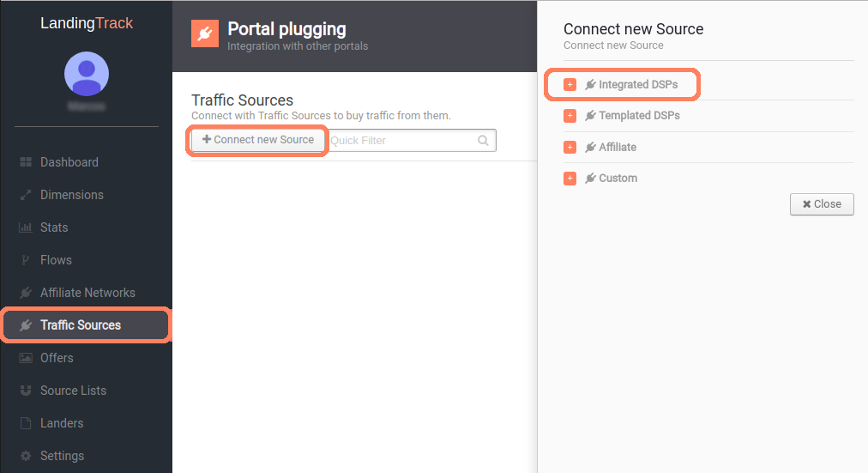Close the Connect new Source panel

pos(822,204)
